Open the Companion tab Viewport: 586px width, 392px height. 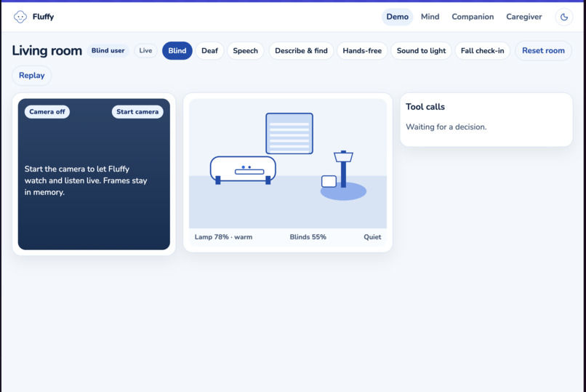coord(473,17)
